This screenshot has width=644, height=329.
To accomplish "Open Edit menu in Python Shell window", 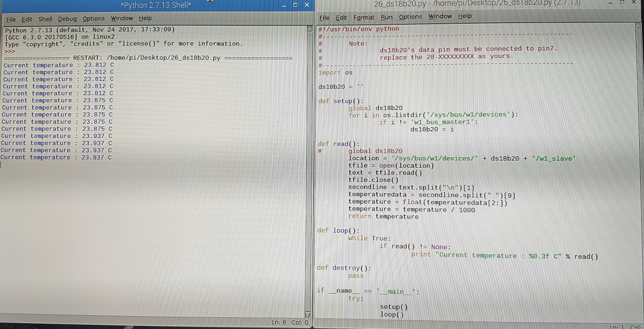I will (27, 19).
